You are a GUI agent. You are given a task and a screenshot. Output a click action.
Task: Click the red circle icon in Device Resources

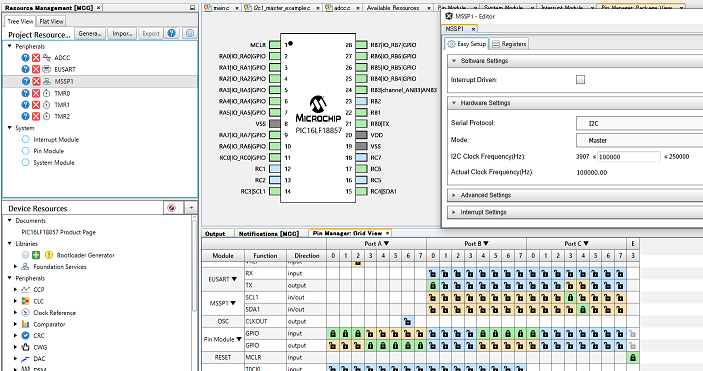tap(171, 208)
